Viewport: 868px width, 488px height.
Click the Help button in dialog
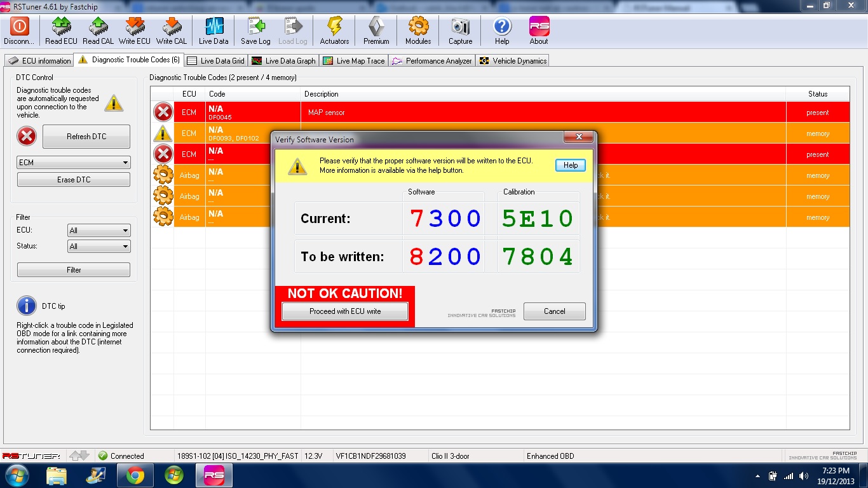[x=570, y=165]
